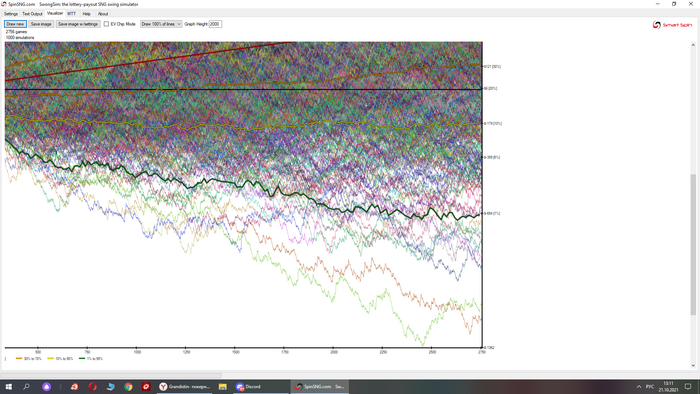Open the Draw 100% of lines dropdown
The height and width of the screenshot is (394, 700).
[161, 24]
